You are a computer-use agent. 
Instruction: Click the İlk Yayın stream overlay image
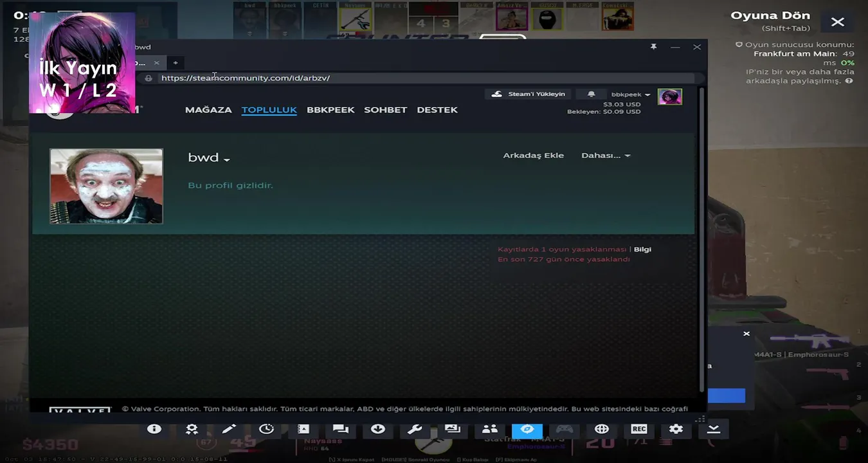tap(82, 63)
